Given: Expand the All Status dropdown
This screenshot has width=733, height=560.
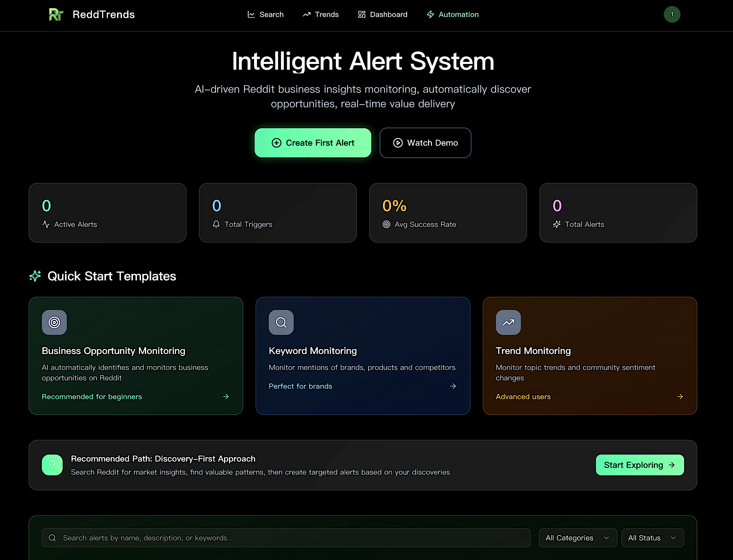Looking at the screenshot, I should (x=652, y=538).
